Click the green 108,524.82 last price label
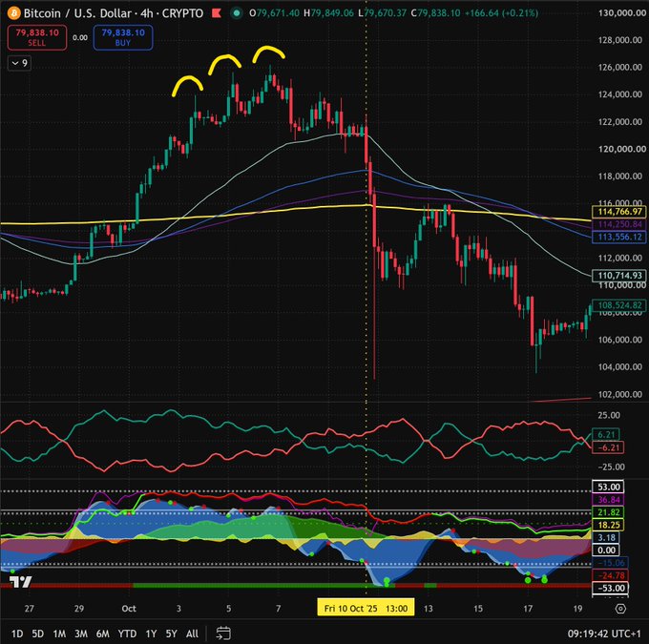This screenshot has height=644, width=649. pos(619,305)
